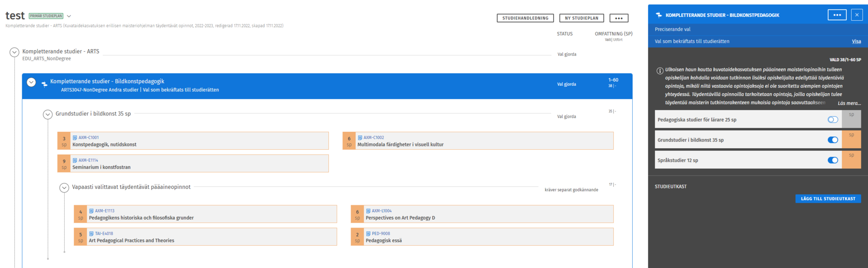868x268 pixels.
Task: Open the Studiehandledning menu button
Action: pyautogui.click(x=525, y=18)
